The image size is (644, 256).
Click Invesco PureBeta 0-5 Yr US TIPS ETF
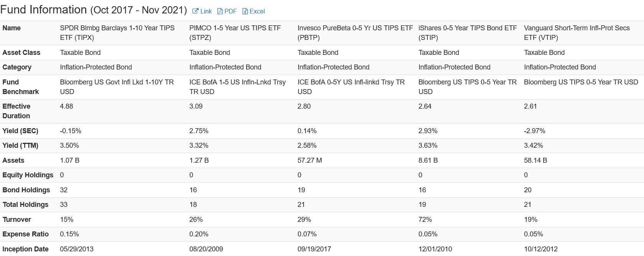click(355, 33)
